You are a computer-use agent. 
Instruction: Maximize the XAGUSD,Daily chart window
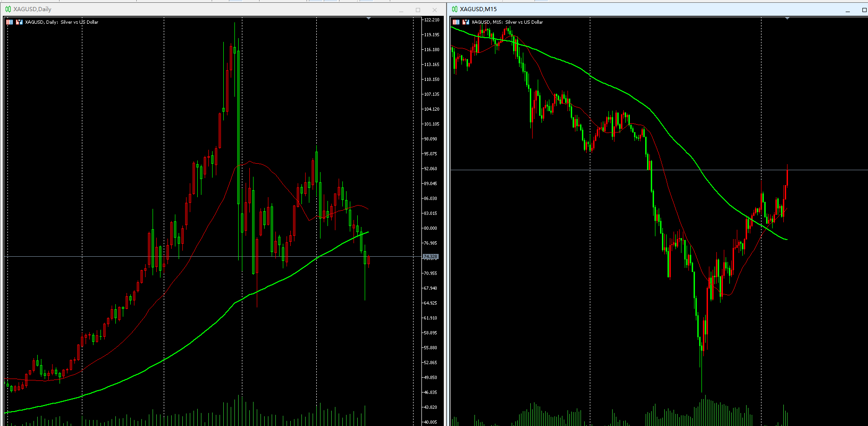click(x=418, y=10)
